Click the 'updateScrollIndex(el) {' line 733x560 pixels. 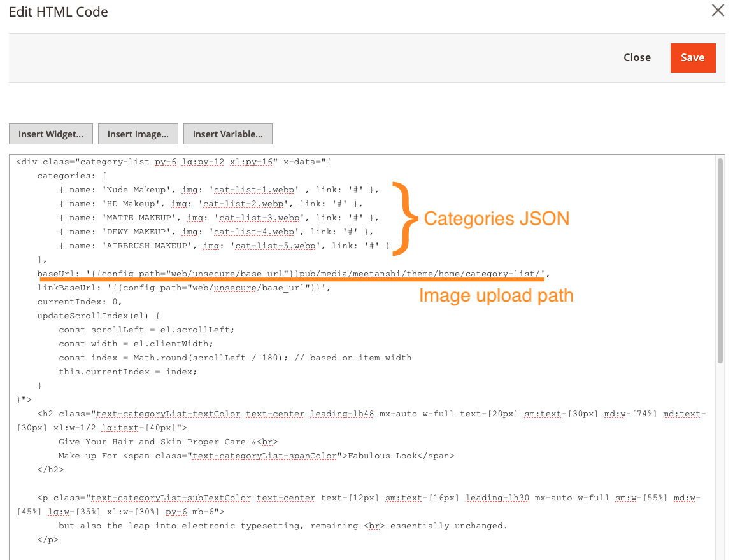(x=99, y=316)
